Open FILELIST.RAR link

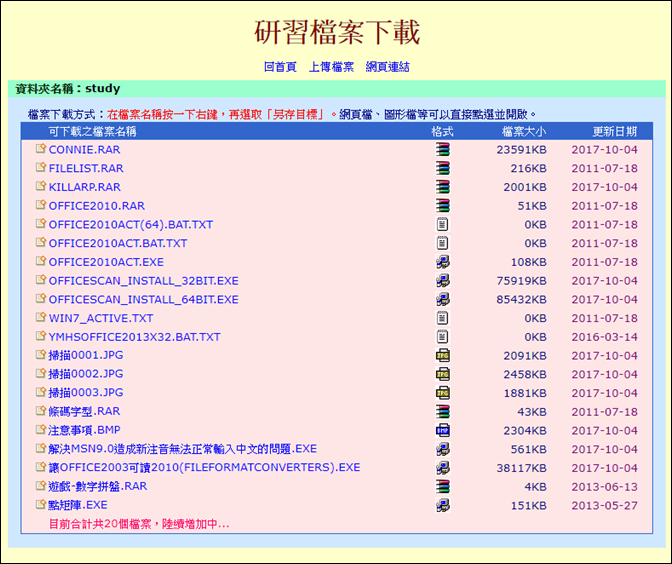(x=86, y=168)
